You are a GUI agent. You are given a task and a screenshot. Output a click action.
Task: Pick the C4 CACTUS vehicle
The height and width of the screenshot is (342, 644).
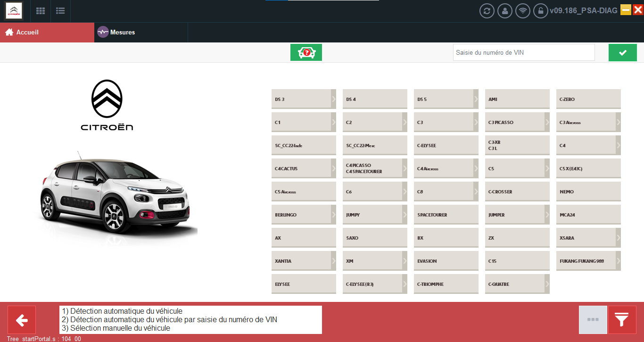tap(304, 168)
